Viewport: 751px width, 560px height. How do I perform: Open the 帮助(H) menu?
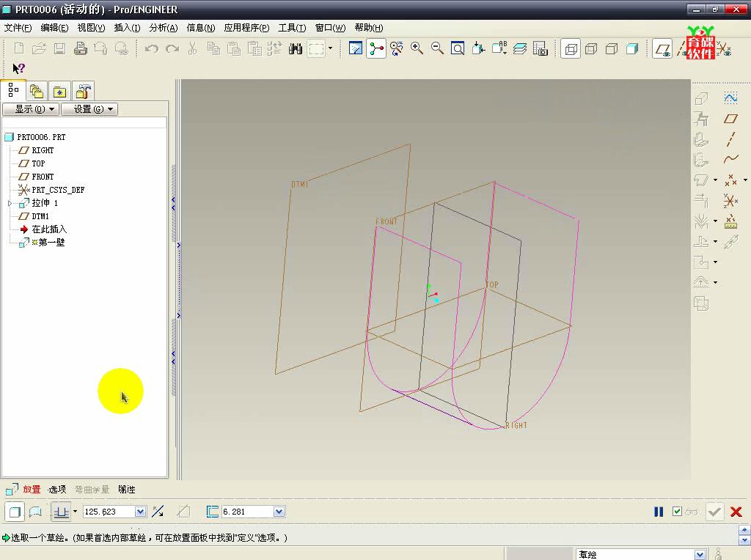(x=369, y=28)
